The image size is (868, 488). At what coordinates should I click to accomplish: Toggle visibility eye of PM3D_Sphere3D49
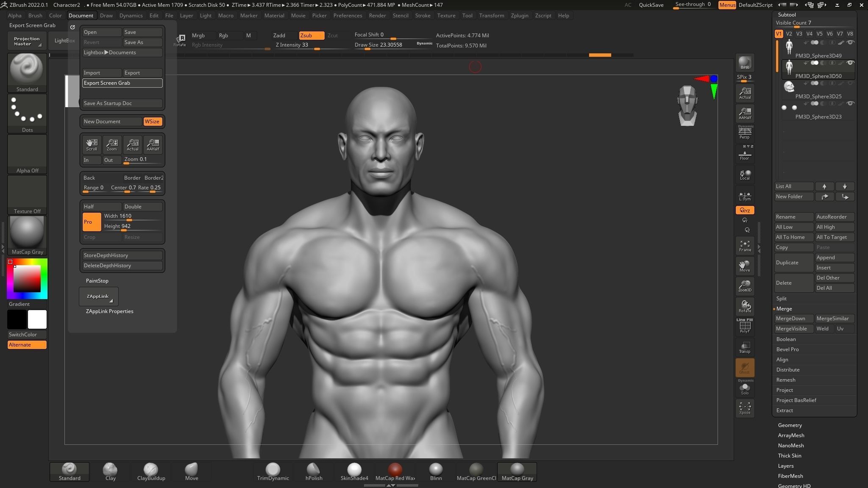point(850,42)
